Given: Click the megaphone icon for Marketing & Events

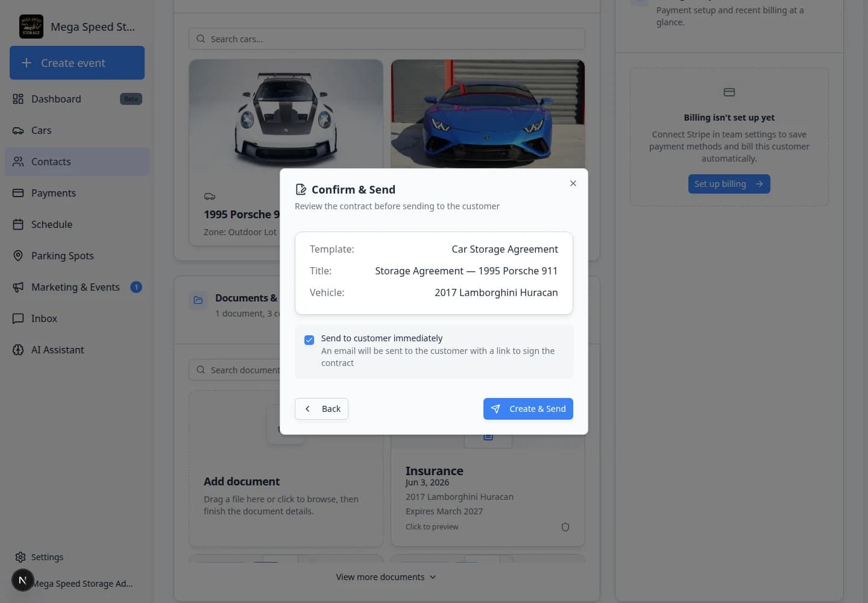Looking at the screenshot, I should coord(18,287).
